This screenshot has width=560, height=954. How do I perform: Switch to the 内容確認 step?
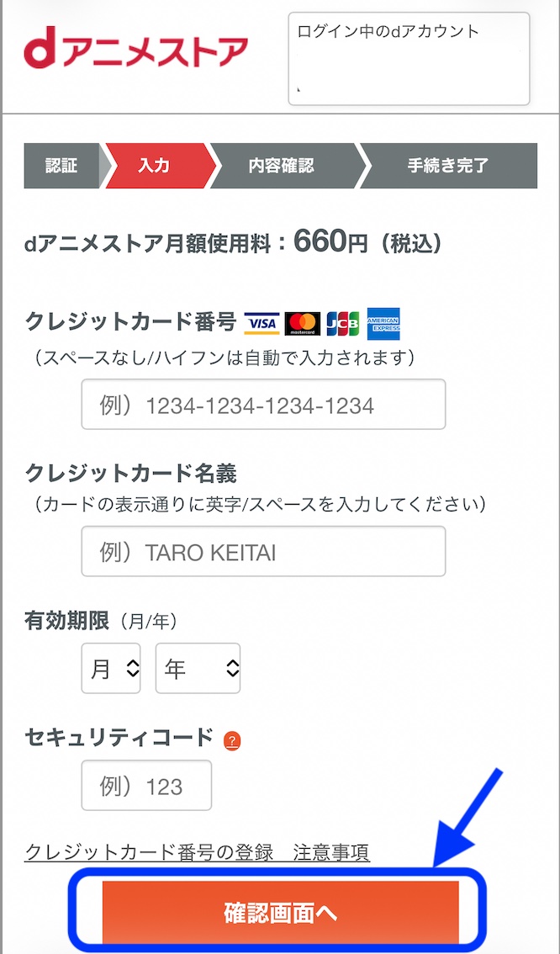pyautogui.click(x=279, y=166)
